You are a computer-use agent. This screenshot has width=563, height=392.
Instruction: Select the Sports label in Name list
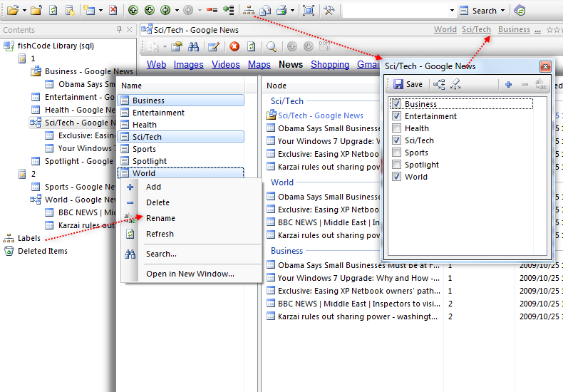(x=144, y=149)
